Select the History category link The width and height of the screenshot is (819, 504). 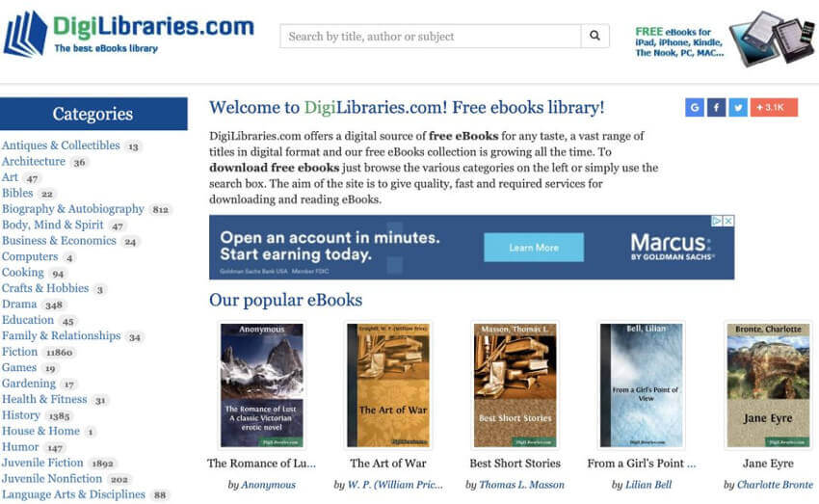[x=21, y=415]
